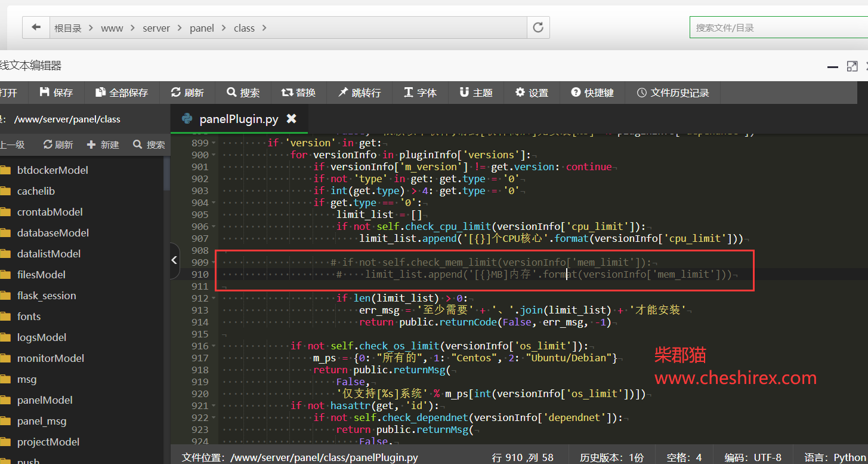Minimize the online text editor window
Image resolution: width=868 pixels, height=464 pixels.
[x=832, y=67]
